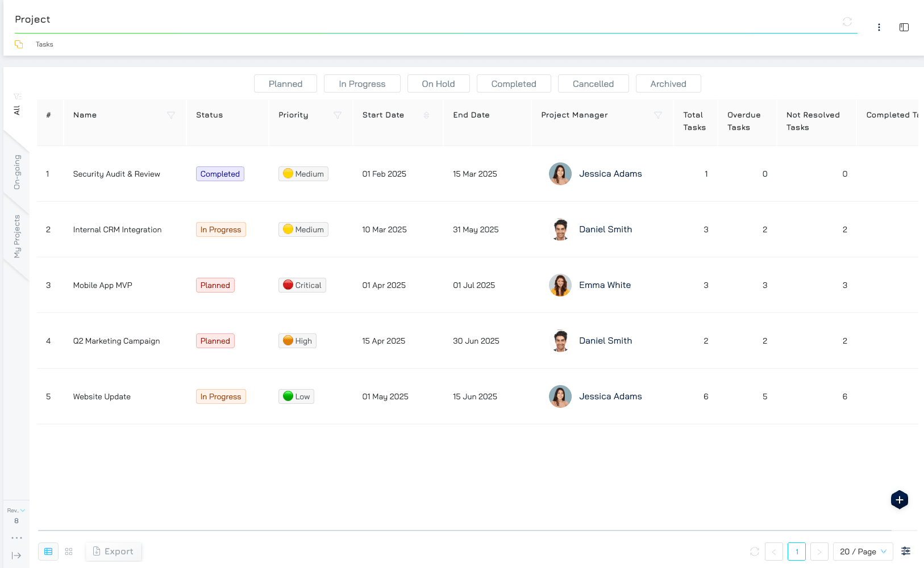Click the Name column filter icon

pos(171,115)
